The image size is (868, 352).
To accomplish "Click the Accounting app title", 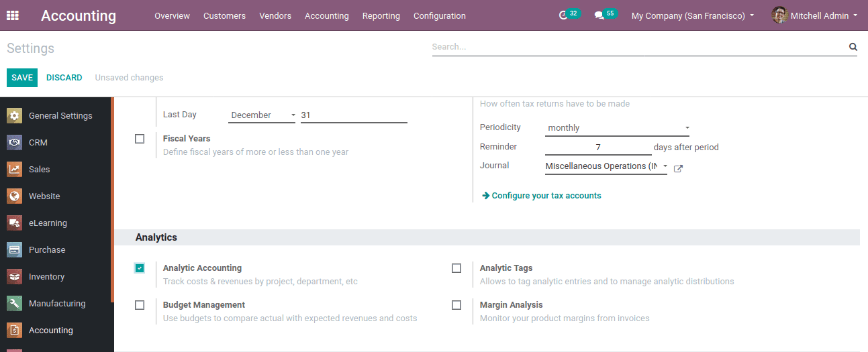I will point(79,15).
